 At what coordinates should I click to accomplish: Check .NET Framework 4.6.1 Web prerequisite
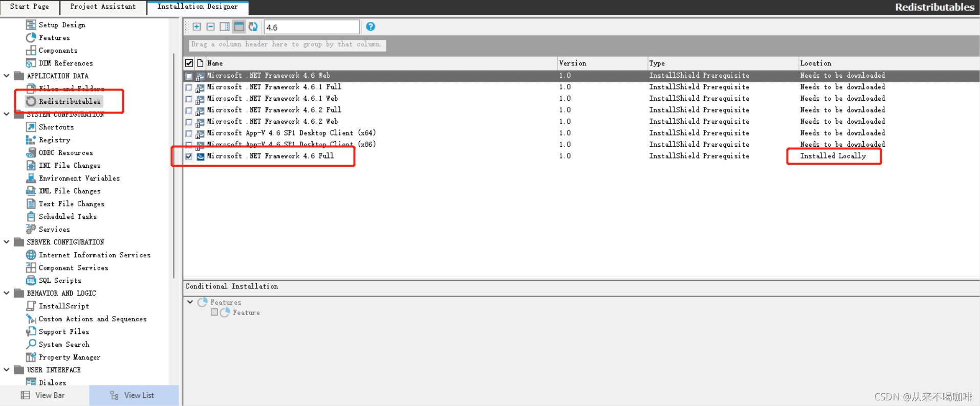click(x=189, y=99)
